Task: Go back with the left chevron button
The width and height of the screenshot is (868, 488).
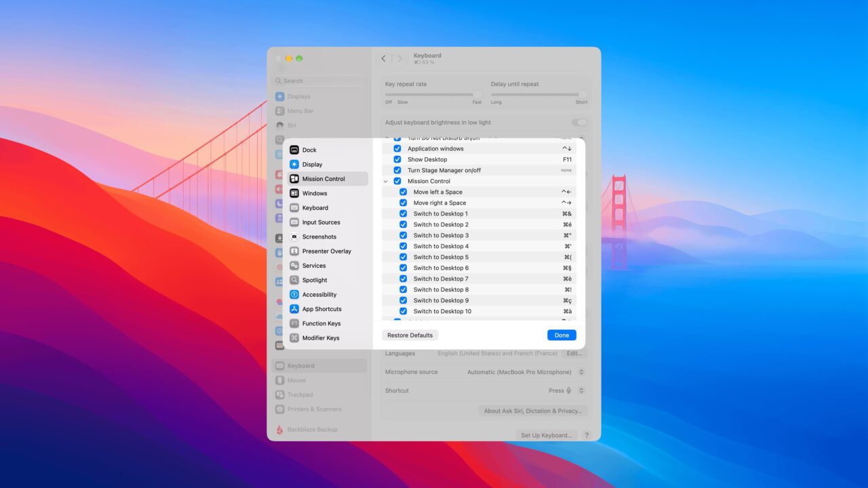Action: tap(383, 59)
